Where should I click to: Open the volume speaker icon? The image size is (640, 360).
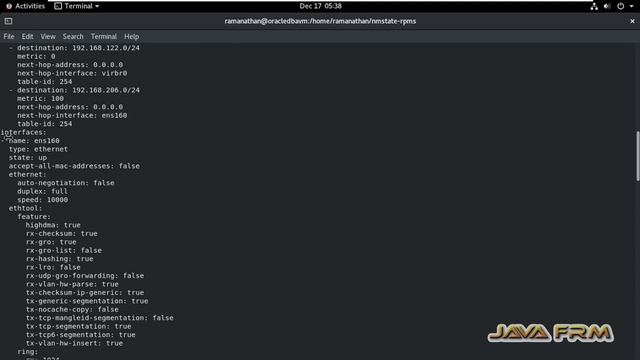[607, 6]
